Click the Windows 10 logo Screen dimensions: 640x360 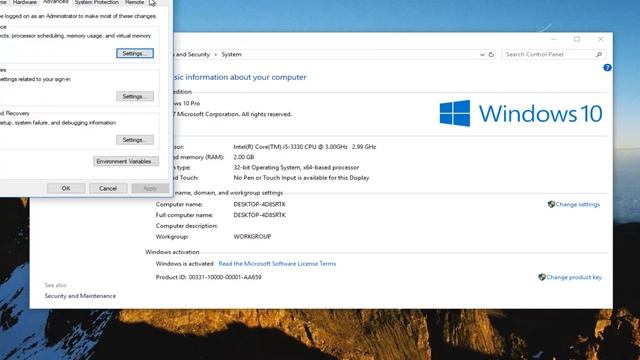(x=521, y=113)
